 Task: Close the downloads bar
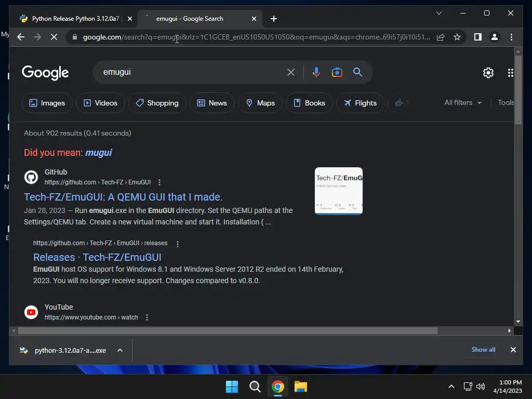513,350
